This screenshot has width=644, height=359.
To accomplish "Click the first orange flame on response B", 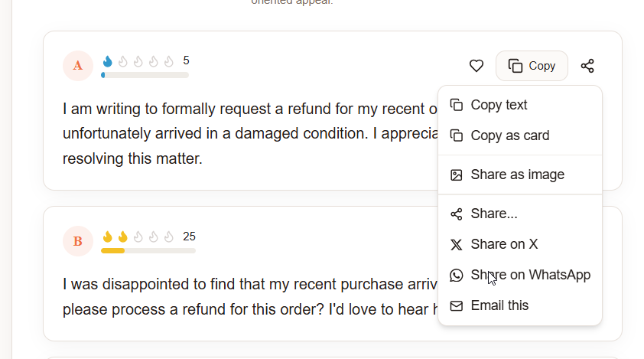I will [107, 237].
